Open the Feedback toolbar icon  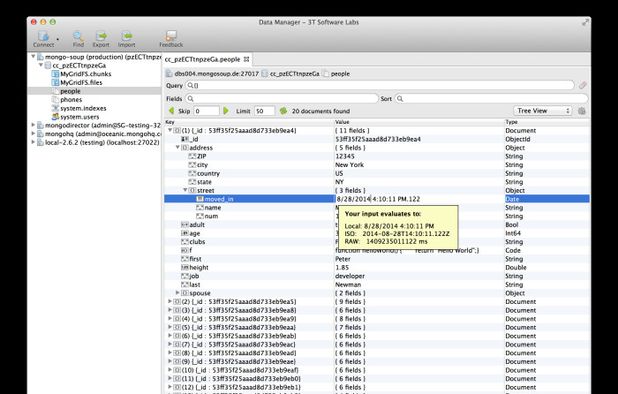pyautogui.click(x=171, y=39)
